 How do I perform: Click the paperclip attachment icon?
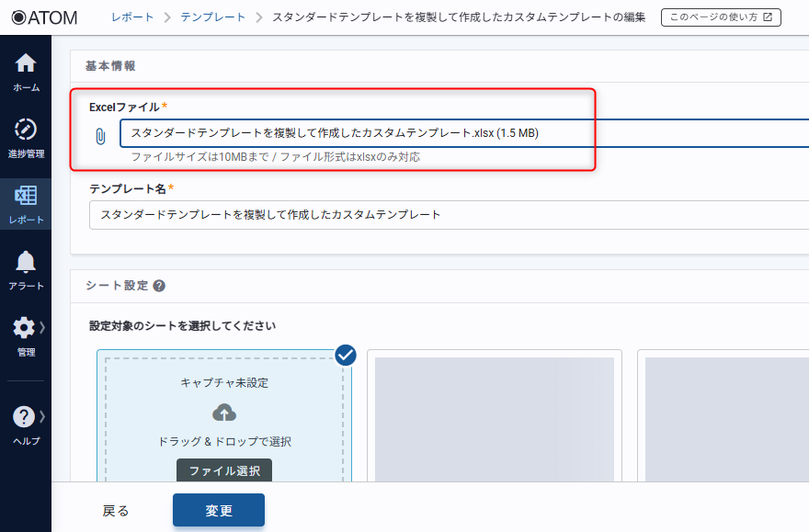tap(100, 135)
